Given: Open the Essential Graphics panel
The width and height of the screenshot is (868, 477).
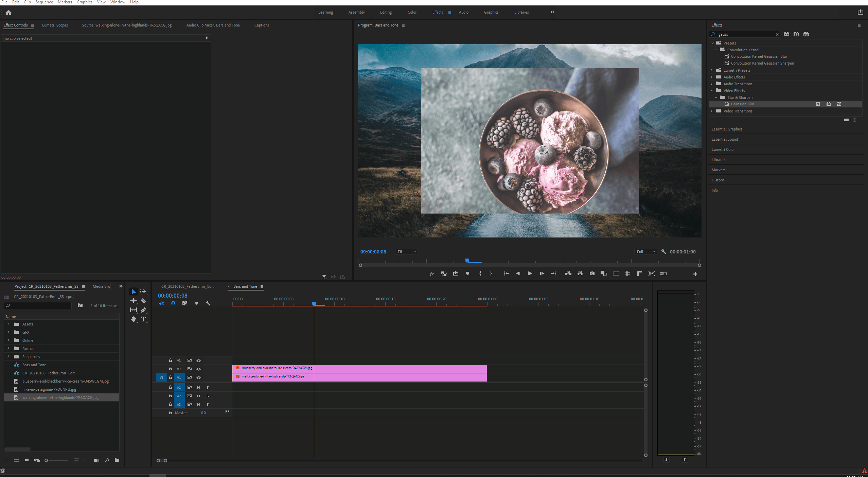Looking at the screenshot, I should (727, 129).
